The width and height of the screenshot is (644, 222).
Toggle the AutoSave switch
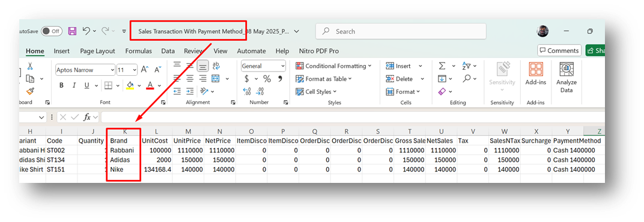(x=51, y=31)
